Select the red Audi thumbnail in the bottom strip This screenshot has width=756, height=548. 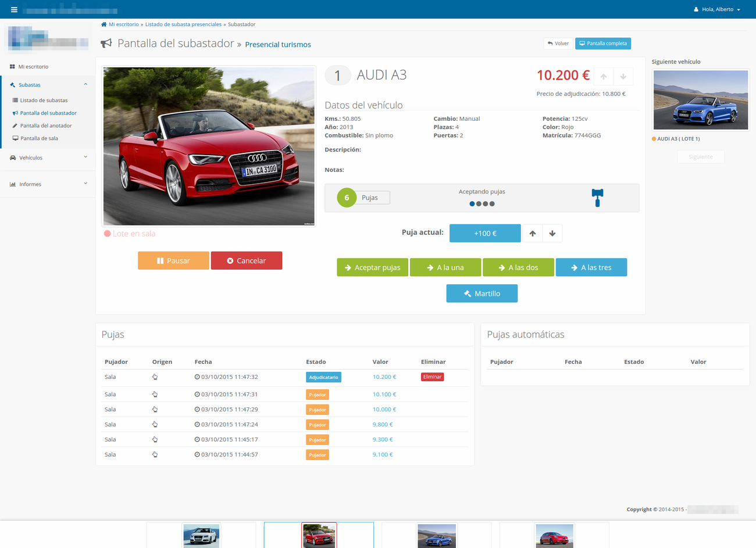tap(319, 535)
